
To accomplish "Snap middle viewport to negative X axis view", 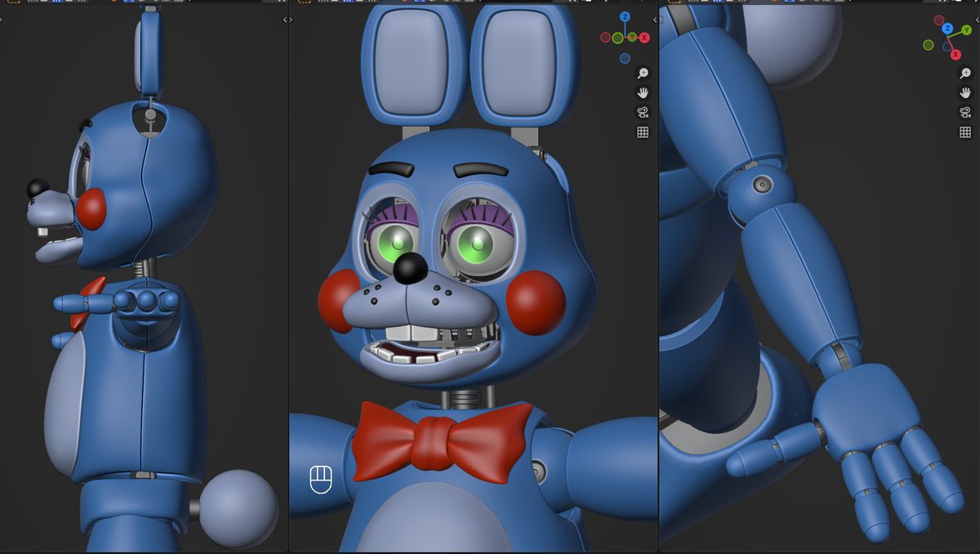I will (x=605, y=38).
